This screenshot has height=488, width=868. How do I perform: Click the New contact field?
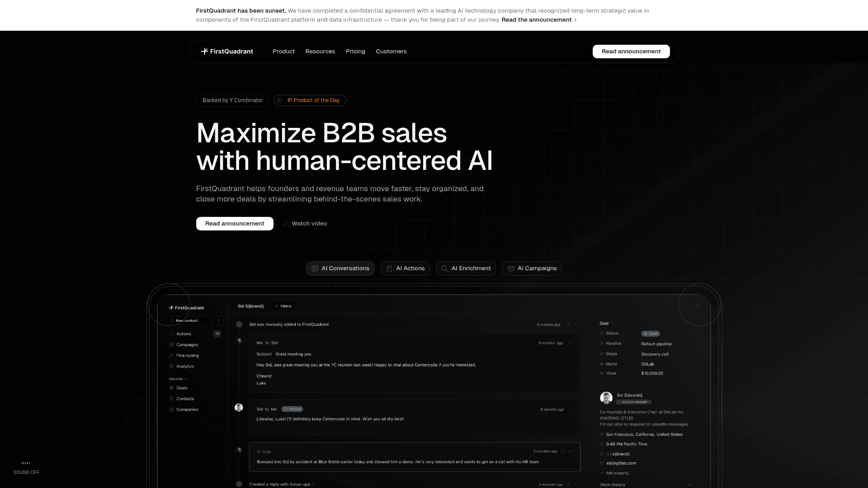tap(189, 320)
